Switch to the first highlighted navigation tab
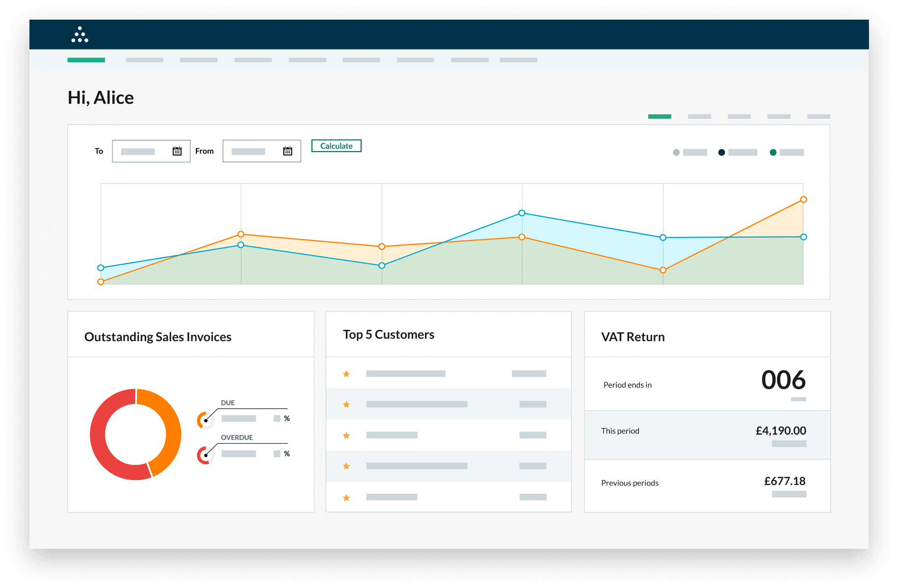The width and height of the screenshot is (898, 588). [86, 59]
